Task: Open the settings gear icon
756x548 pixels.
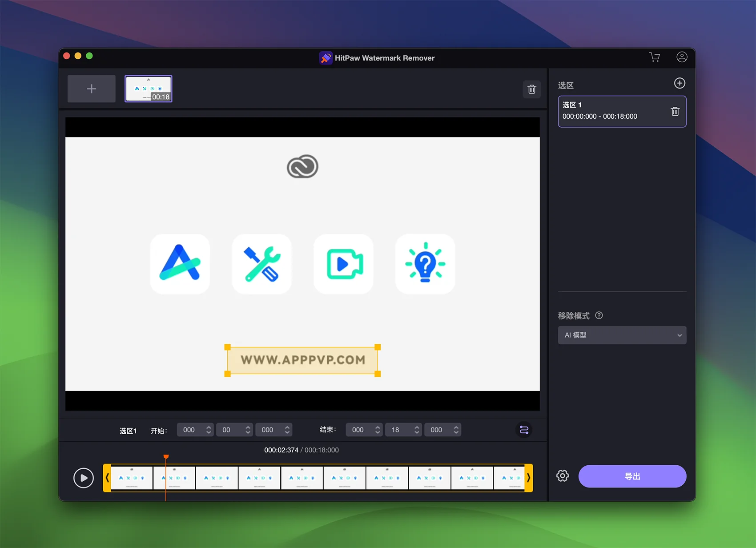Action: click(563, 476)
